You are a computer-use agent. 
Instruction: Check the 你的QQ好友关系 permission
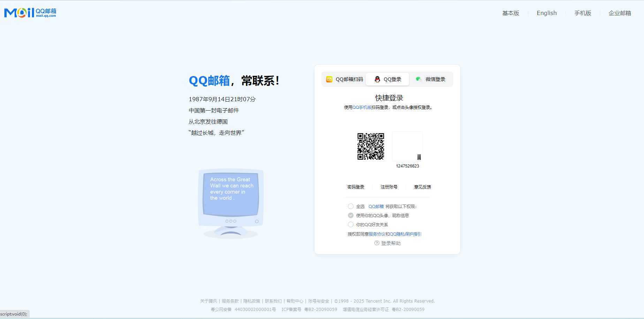(x=350, y=224)
